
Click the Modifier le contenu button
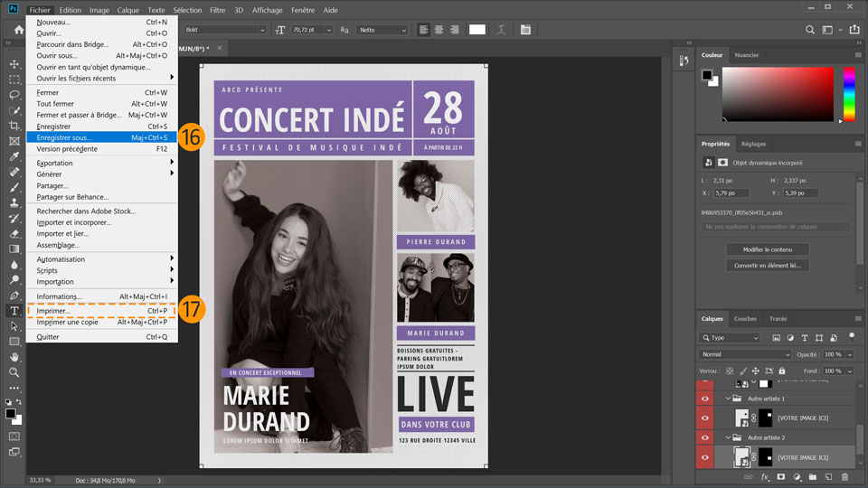pyautogui.click(x=767, y=249)
